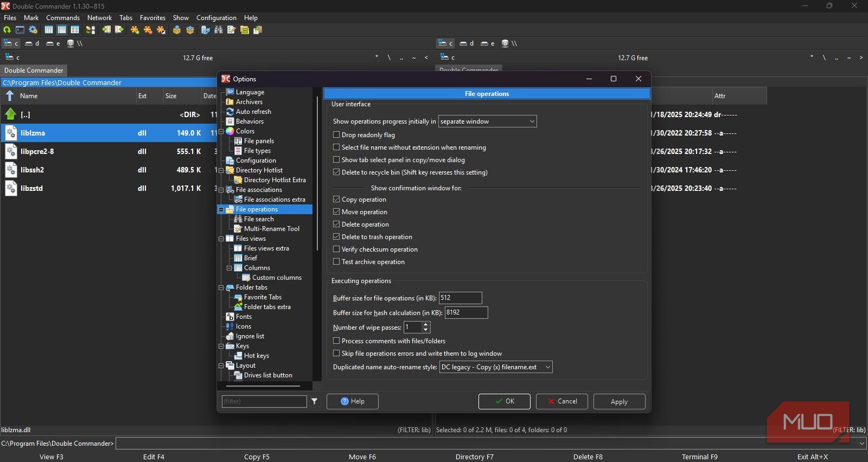Image resolution: width=868 pixels, height=462 pixels.
Task: Click the pack files box icon
Action: pos(177,30)
